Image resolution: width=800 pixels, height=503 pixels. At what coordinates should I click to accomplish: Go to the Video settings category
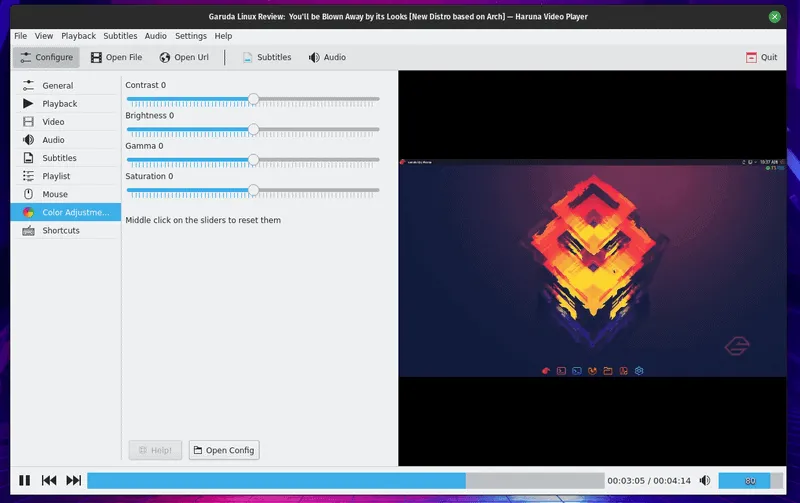point(53,122)
